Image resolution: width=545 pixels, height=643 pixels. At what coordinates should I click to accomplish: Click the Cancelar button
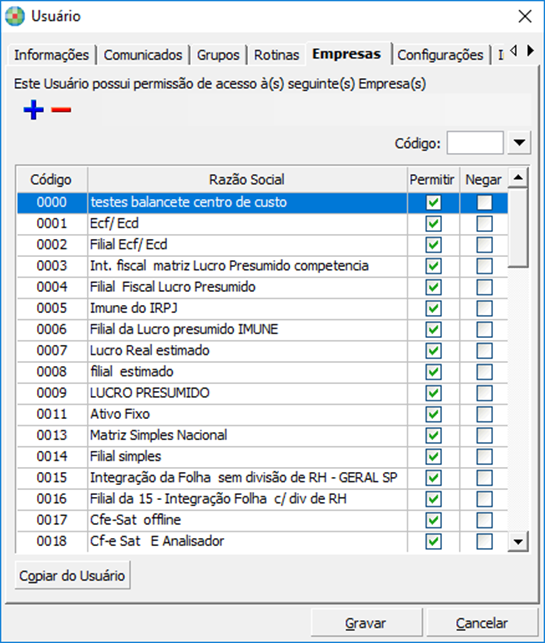(x=482, y=623)
